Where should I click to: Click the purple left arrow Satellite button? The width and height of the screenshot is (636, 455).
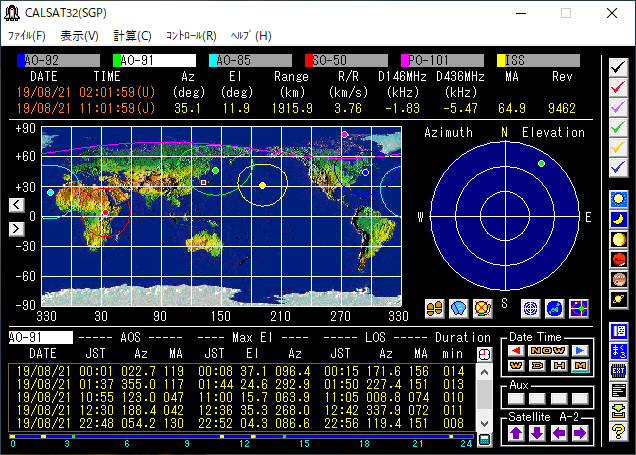click(559, 434)
